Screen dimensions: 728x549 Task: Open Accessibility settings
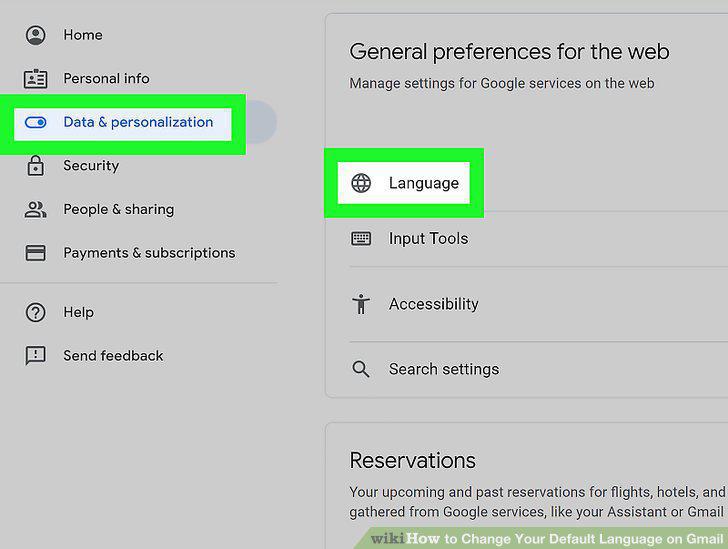[x=434, y=304]
